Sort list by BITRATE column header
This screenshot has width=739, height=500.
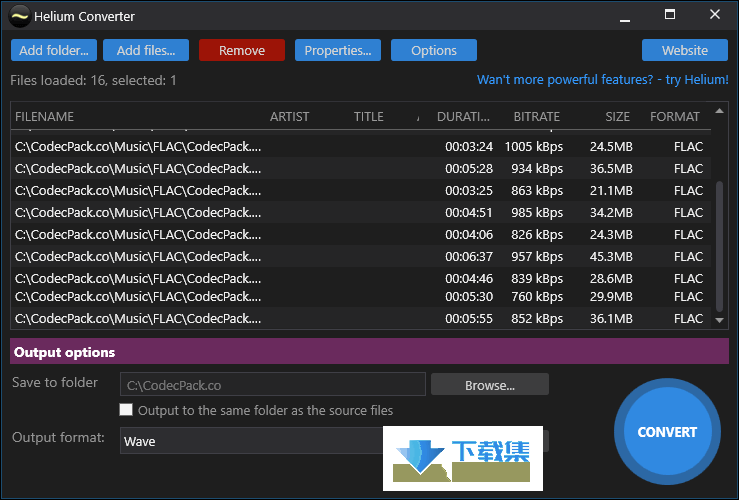tap(536, 116)
